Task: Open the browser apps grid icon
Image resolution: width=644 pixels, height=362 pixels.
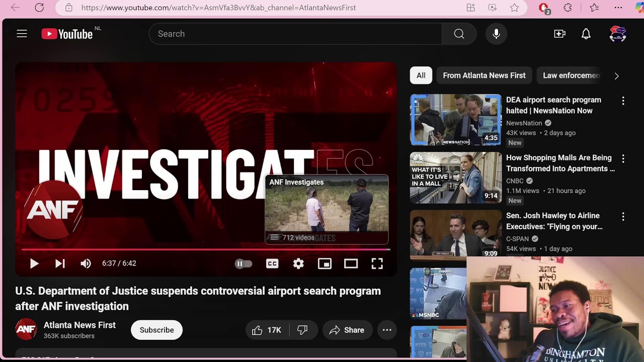Action: click(x=470, y=8)
